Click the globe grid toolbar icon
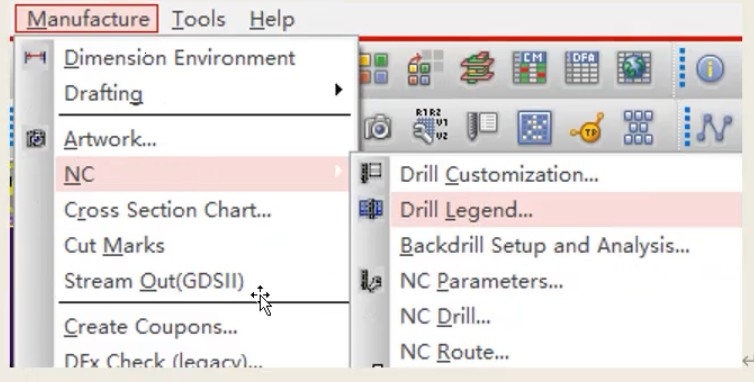The width and height of the screenshot is (754, 382). pos(634,68)
